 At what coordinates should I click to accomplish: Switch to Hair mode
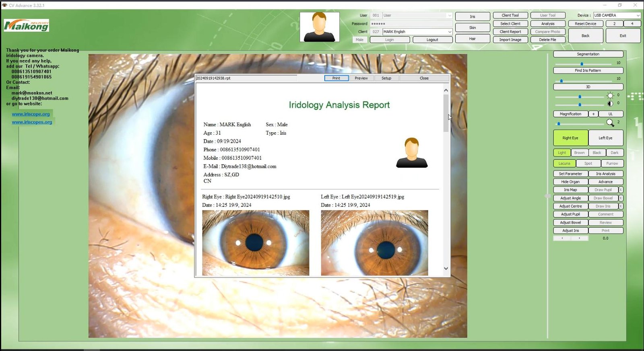(473, 39)
